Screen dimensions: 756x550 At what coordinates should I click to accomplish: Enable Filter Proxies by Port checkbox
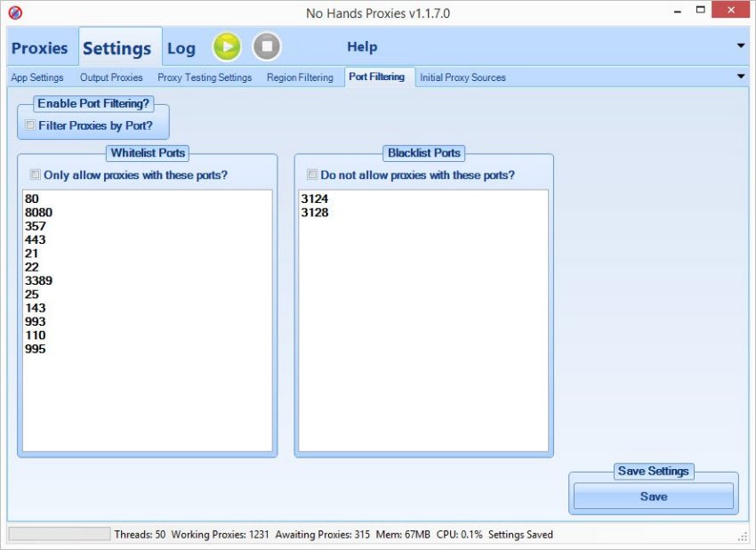coord(30,125)
